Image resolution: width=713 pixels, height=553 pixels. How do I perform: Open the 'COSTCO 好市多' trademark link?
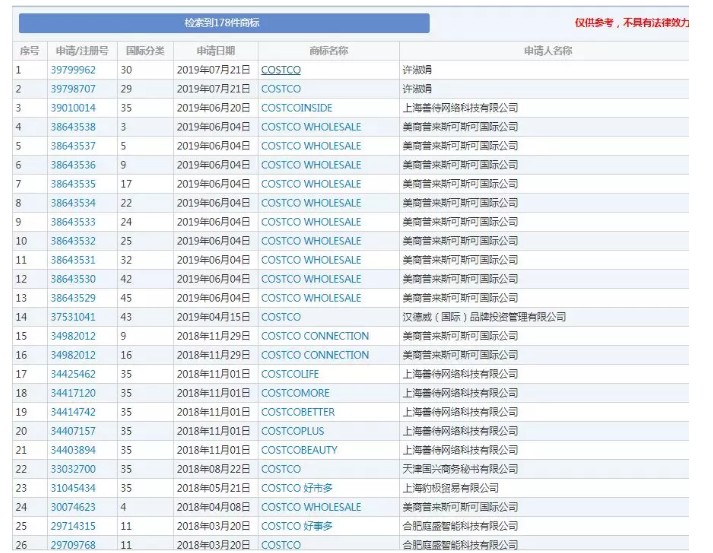point(297,488)
